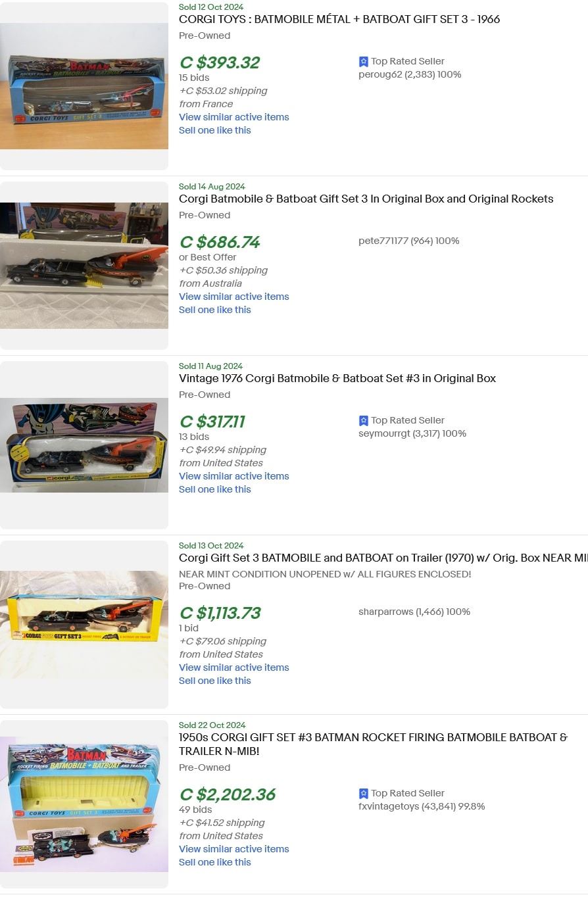The width and height of the screenshot is (588, 899).
Task: Open '1950s CORGI GIFT SET #3 BATMAN' listing title
Action: coord(373,744)
